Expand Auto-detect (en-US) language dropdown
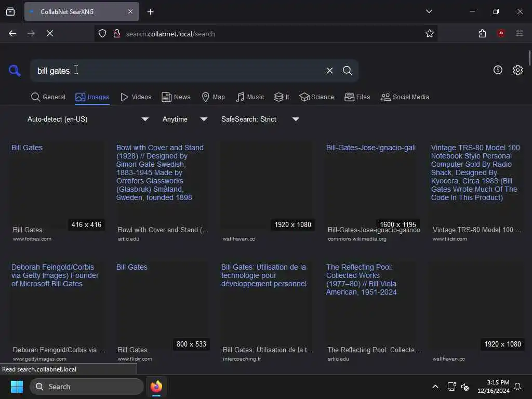Viewport: 532px width, 399px height. pyautogui.click(x=88, y=119)
